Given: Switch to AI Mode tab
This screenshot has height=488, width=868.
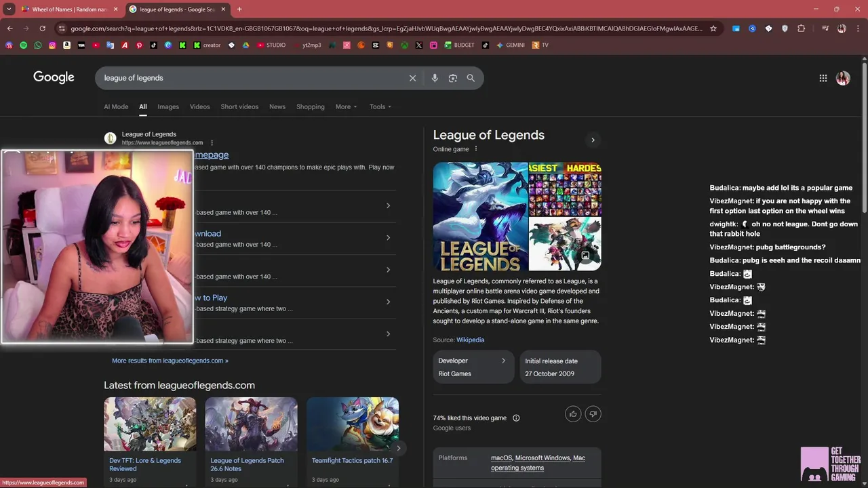Looking at the screenshot, I should [x=116, y=106].
